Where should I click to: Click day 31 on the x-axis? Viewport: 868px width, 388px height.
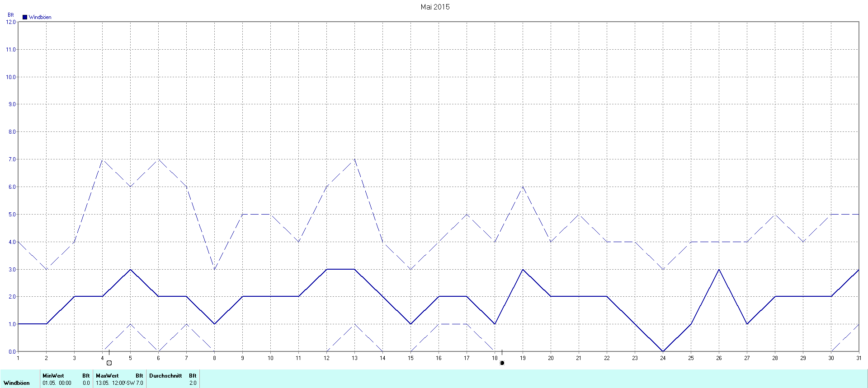point(859,358)
